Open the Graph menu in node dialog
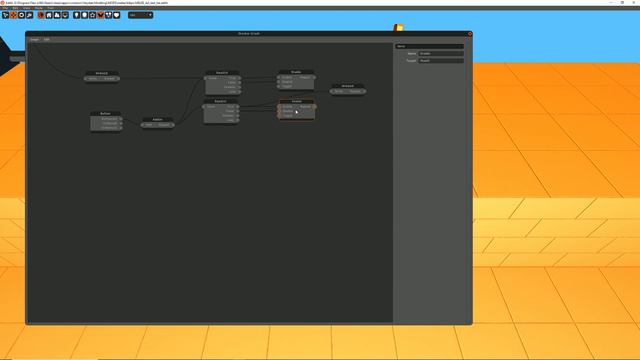Screen dimensions: 640x360 click(34, 40)
